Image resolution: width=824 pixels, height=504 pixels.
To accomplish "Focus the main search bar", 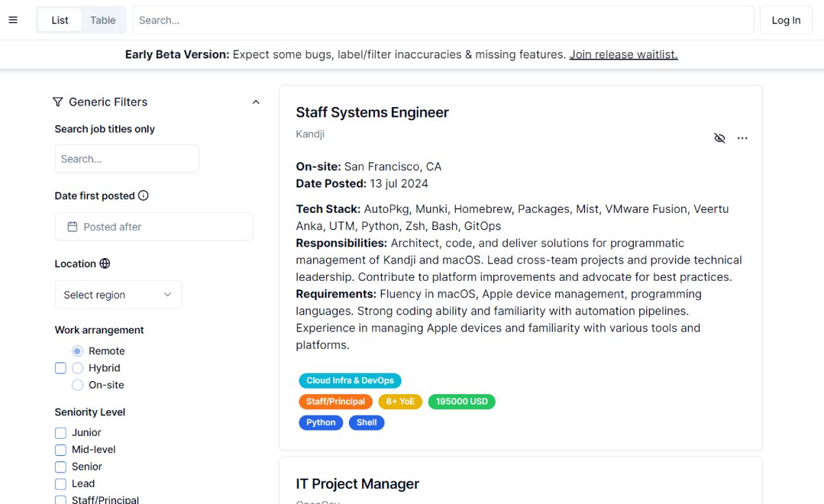I will click(x=443, y=20).
